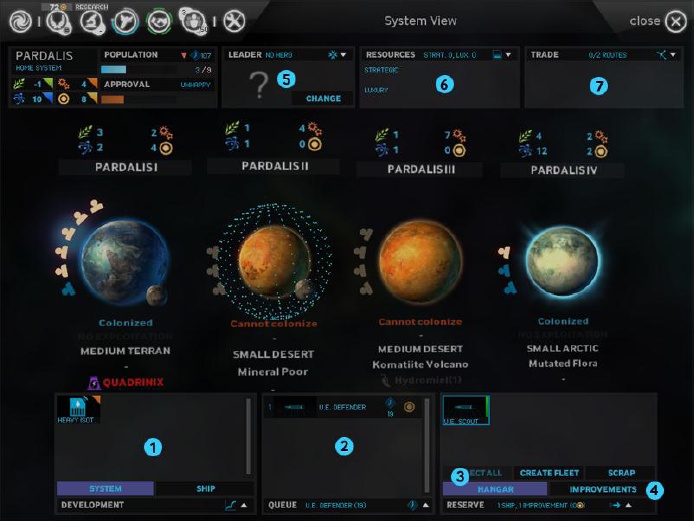Open the Galaxy view spiral icon
Screen dimensions: 694x521
(20, 21)
